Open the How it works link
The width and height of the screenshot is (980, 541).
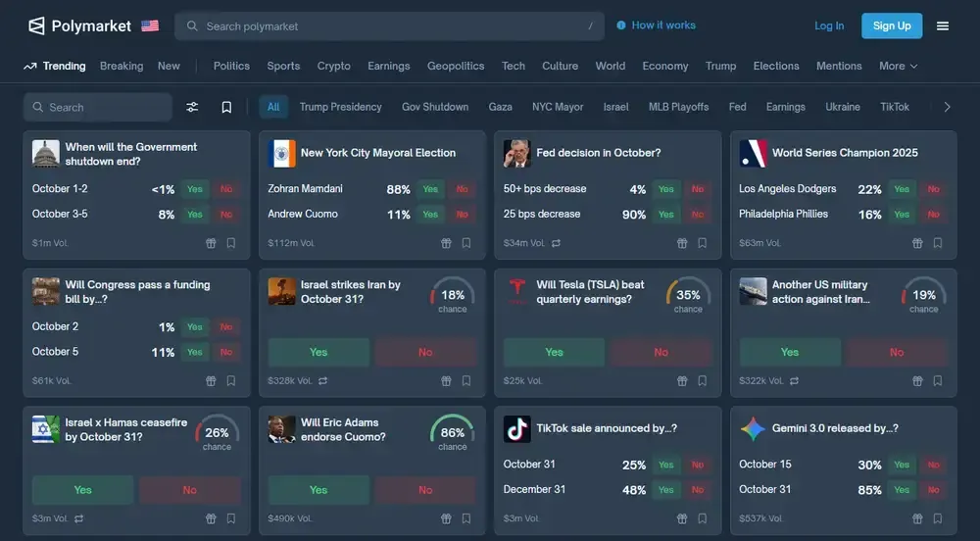(657, 25)
